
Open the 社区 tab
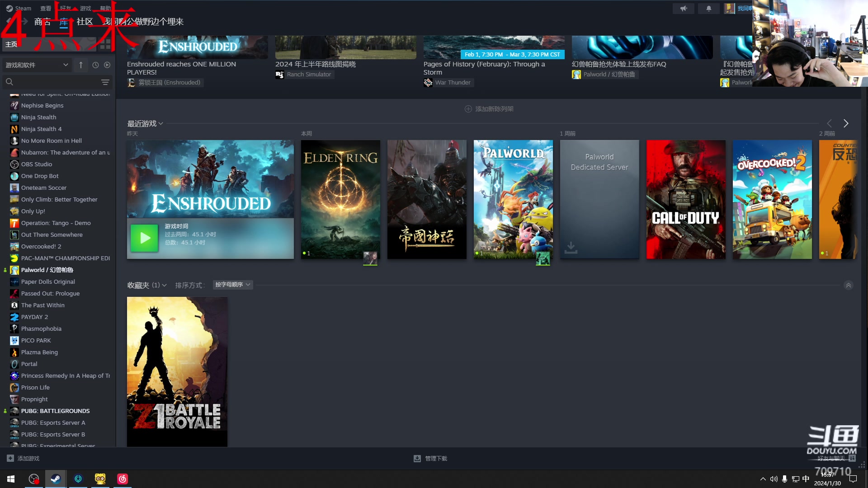tap(85, 22)
